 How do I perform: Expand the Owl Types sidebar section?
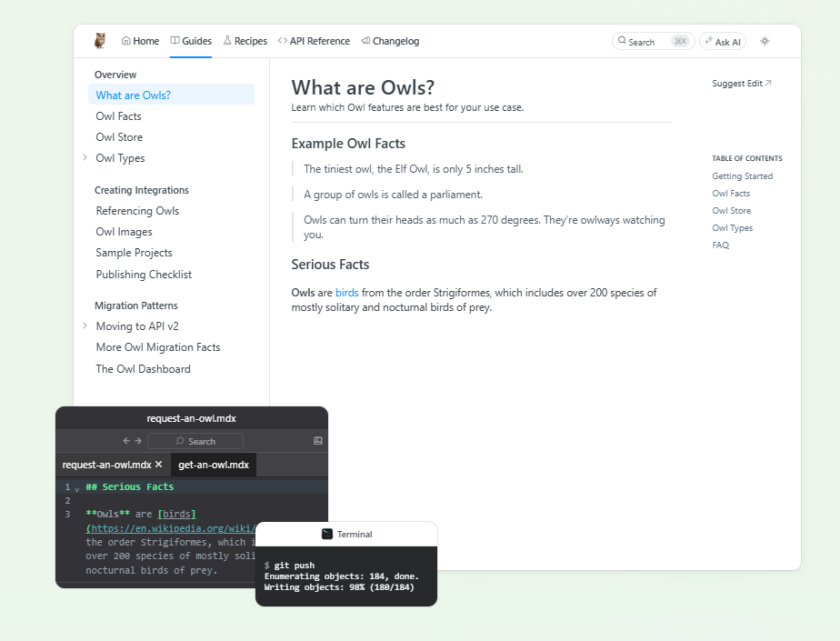tap(85, 157)
